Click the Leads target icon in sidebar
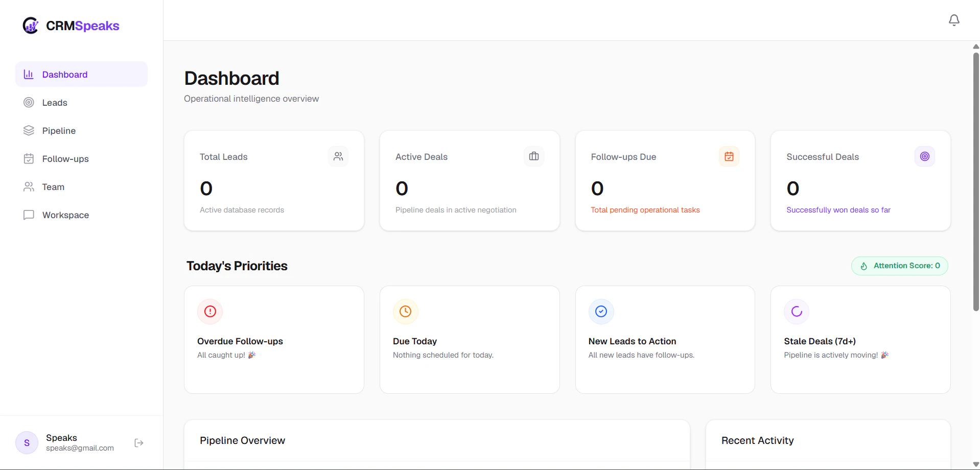Image resolution: width=980 pixels, height=470 pixels. (29, 103)
